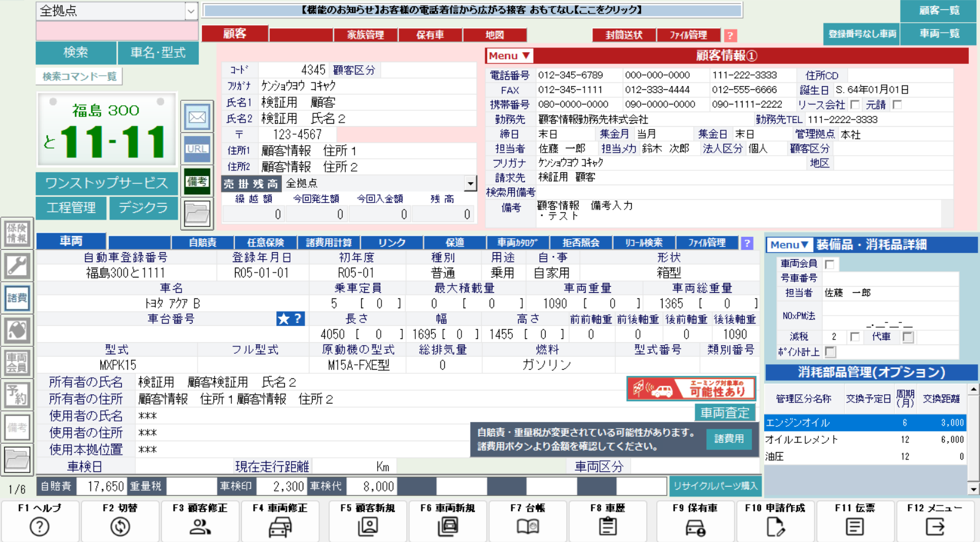The height and width of the screenshot is (542, 980).
Task: Check the リース会社 checkbox
Action: (855, 105)
